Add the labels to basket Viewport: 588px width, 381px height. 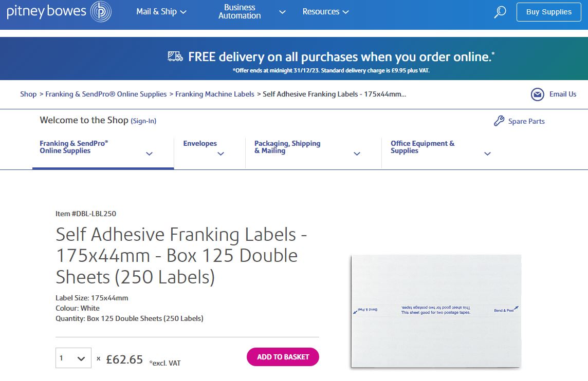pyautogui.click(x=283, y=357)
